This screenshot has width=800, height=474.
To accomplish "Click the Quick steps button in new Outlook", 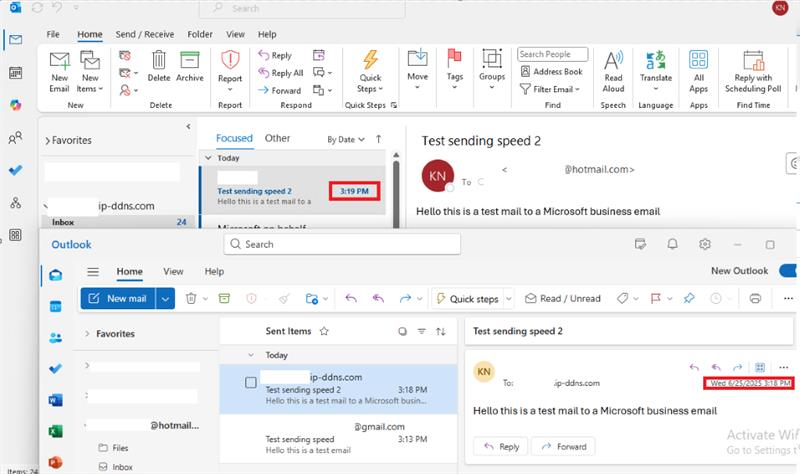I will (x=468, y=299).
